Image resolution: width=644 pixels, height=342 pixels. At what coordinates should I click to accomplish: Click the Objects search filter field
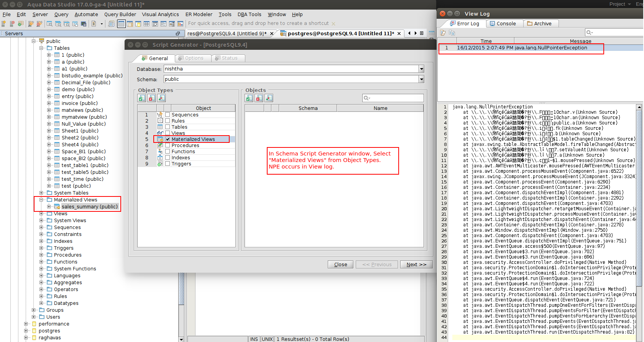(393, 98)
